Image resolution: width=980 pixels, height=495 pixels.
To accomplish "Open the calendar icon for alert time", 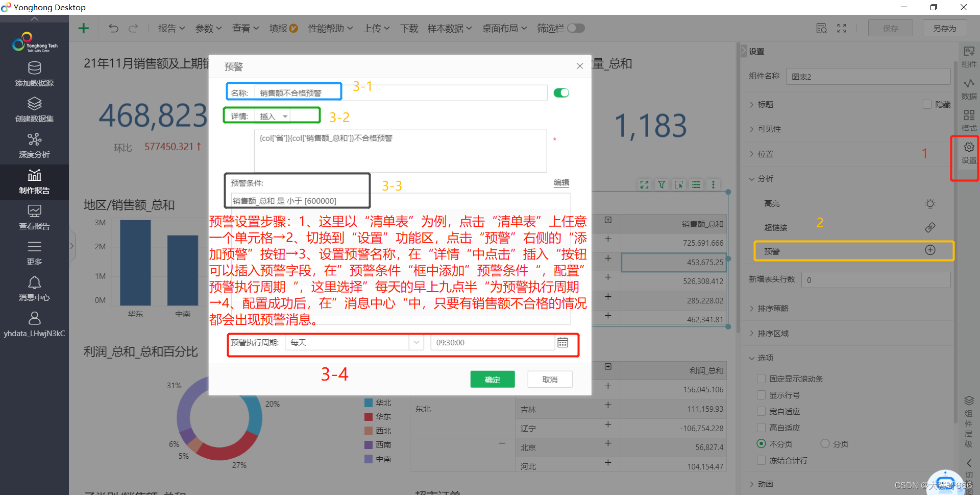I will pyautogui.click(x=562, y=342).
